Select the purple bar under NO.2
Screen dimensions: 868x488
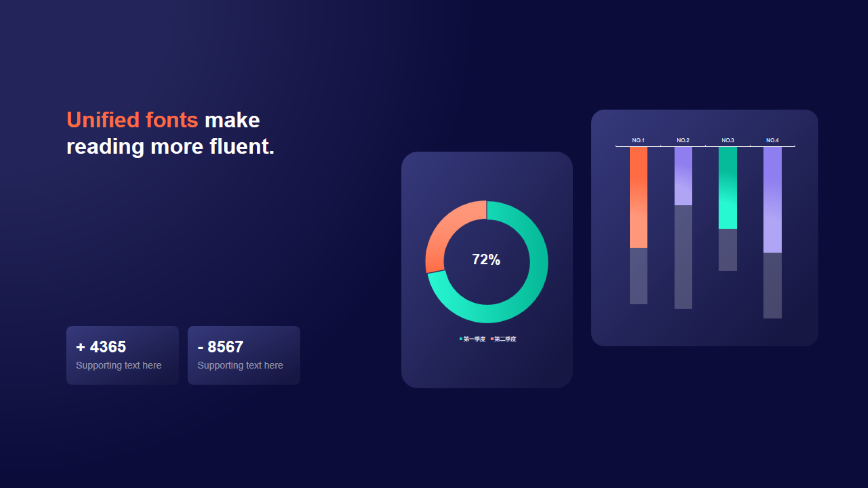click(683, 176)
